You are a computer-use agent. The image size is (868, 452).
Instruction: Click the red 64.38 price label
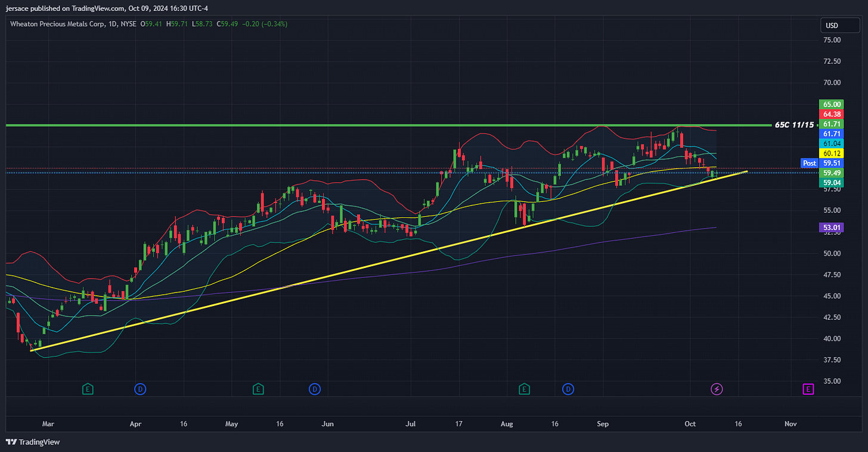tap(832, 114)
